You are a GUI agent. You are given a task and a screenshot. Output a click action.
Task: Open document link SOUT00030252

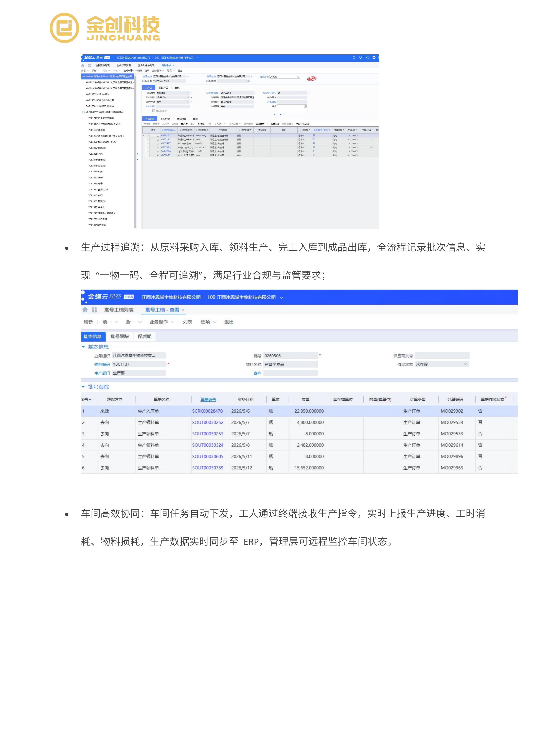(x=208, y=422)
